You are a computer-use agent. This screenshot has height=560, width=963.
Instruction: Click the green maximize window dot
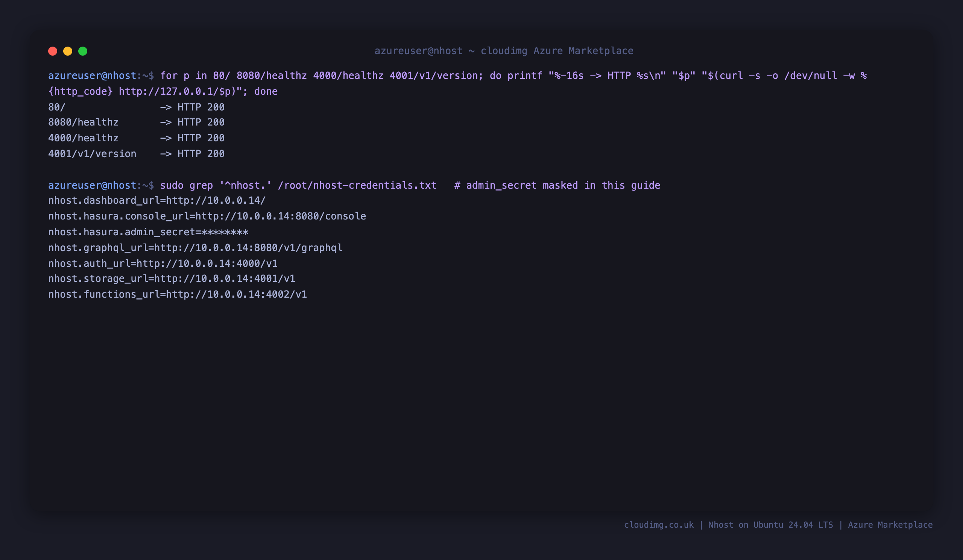[82, 51]
